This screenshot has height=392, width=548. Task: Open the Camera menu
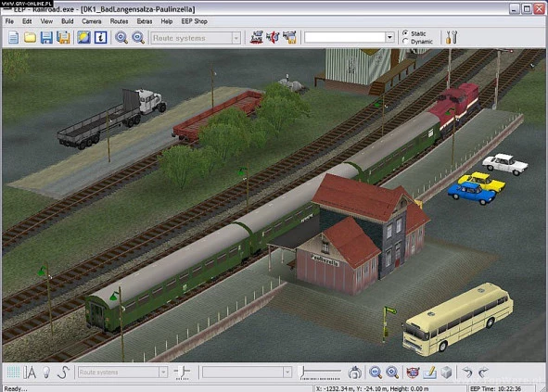pos(92,21)
